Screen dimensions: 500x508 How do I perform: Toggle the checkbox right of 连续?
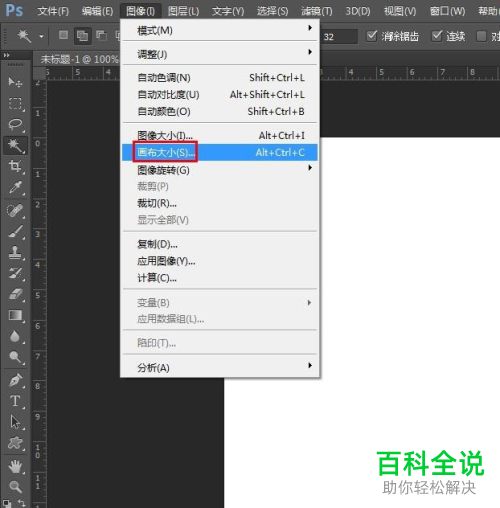pos(481,36)
